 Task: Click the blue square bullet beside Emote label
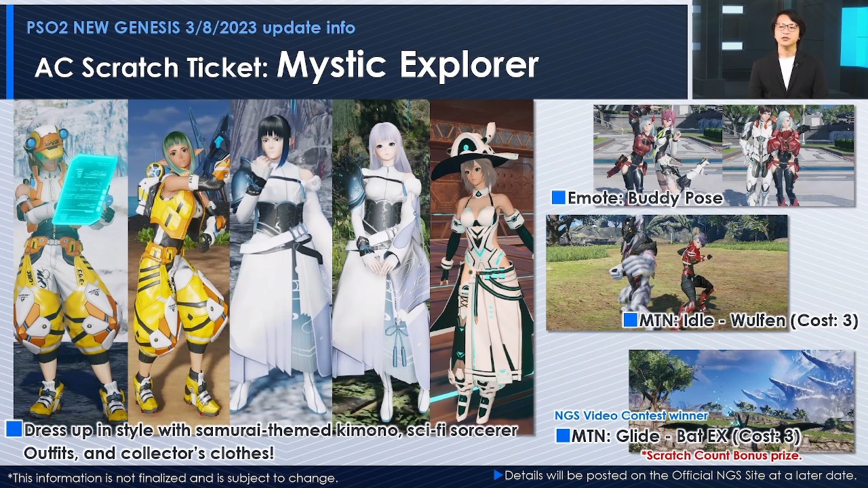click(559, 197)
